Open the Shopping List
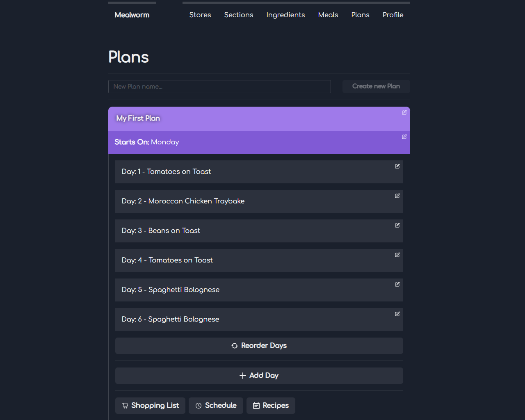Screen dimensions: 525x420 pyautogui.click(x=150, y=406)
